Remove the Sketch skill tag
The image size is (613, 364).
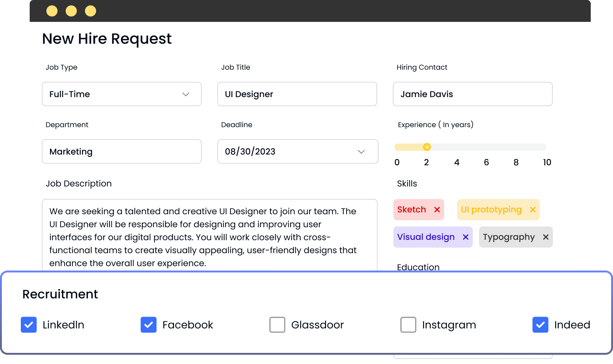437,210
